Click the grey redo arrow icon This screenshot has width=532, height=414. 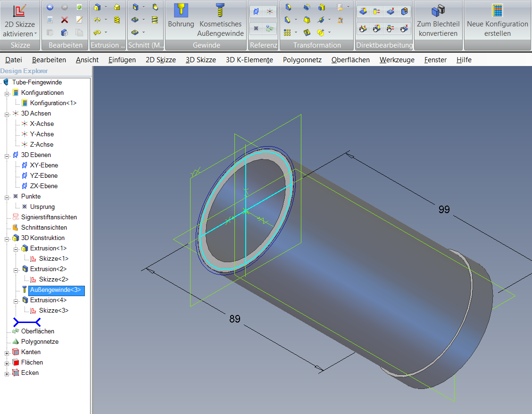(x=65, y=7)
